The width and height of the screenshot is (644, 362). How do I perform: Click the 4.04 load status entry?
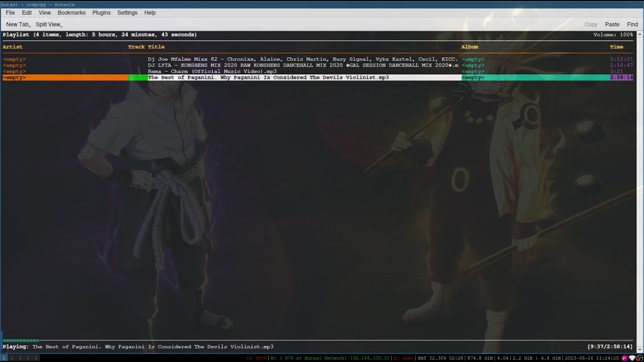(x=503, y=358)
